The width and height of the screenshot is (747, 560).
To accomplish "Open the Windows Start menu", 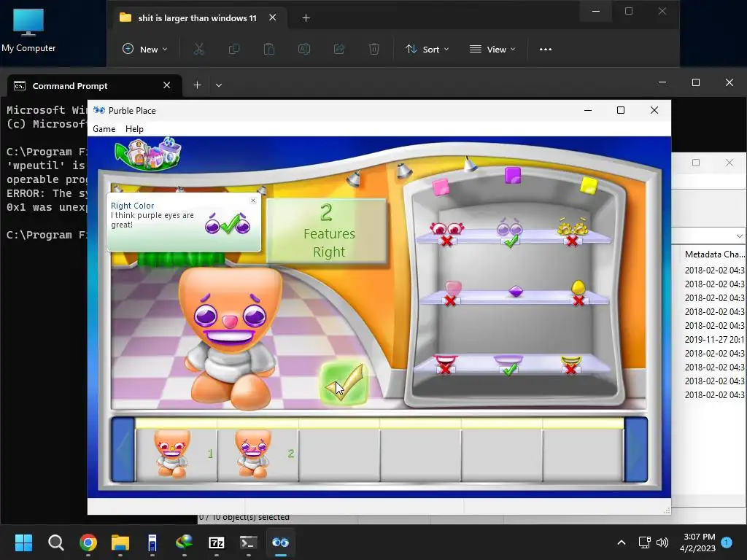I will pos(23,542).
